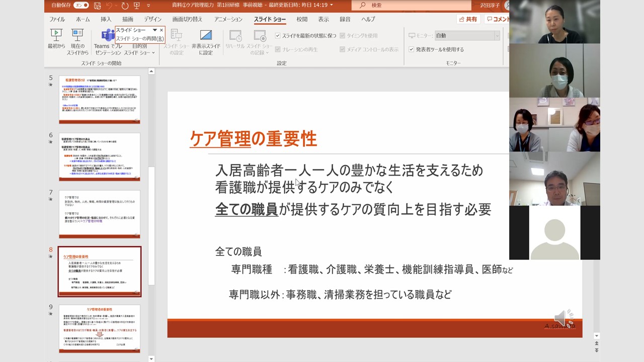Toggle ナレーションの再生 checkbox

click(x=278, y=50)
